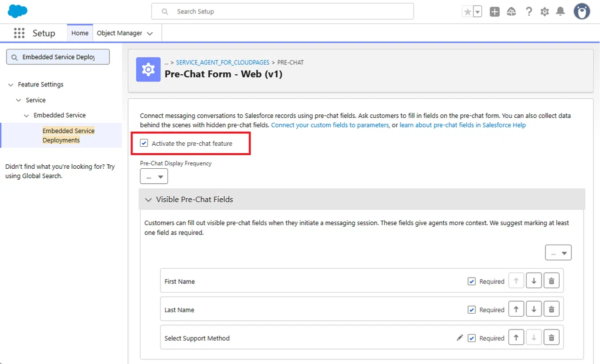Collapse the Visible Pre-Chat Fields section

(x=148, y=199)
